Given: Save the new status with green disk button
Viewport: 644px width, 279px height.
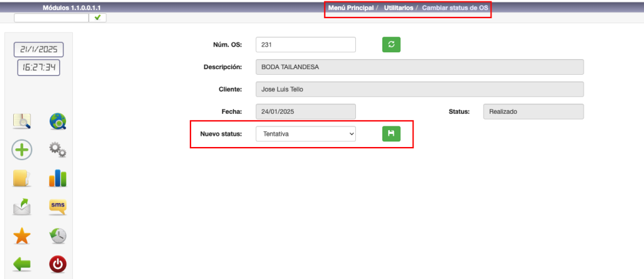Looking at the screenshot, I should tap(391, 133).
